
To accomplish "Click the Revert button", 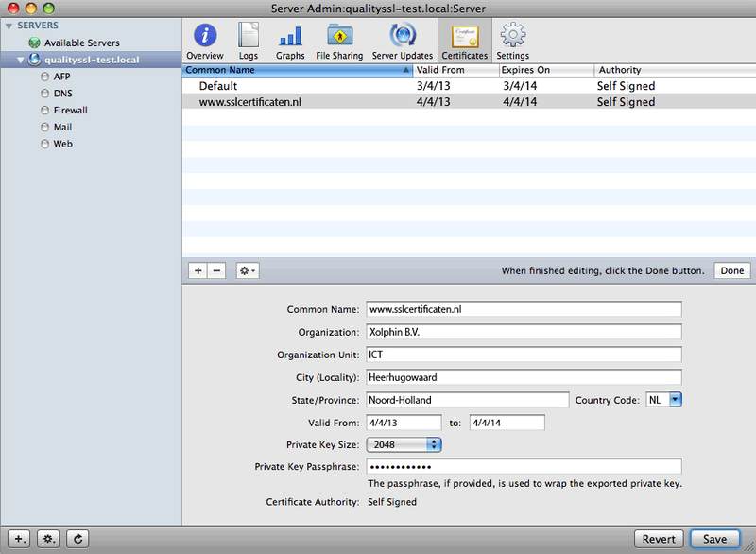I will (659, 539).
